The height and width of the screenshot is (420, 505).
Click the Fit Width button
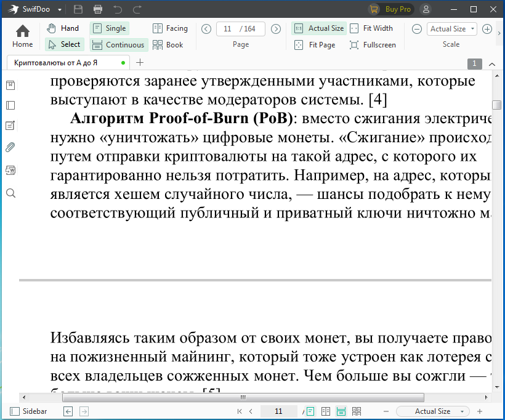[x=371, y=28]
